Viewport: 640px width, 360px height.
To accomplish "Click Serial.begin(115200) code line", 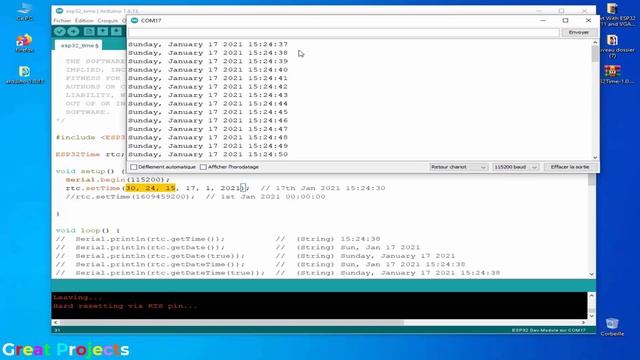I will [x=118, y=180].
